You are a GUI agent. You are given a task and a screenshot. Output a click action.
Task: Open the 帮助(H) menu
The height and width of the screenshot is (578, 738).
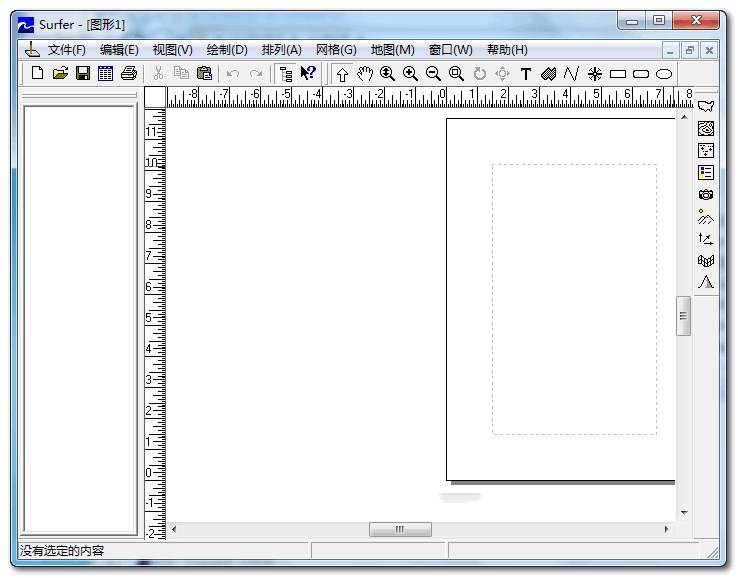(x=507, y=50)
